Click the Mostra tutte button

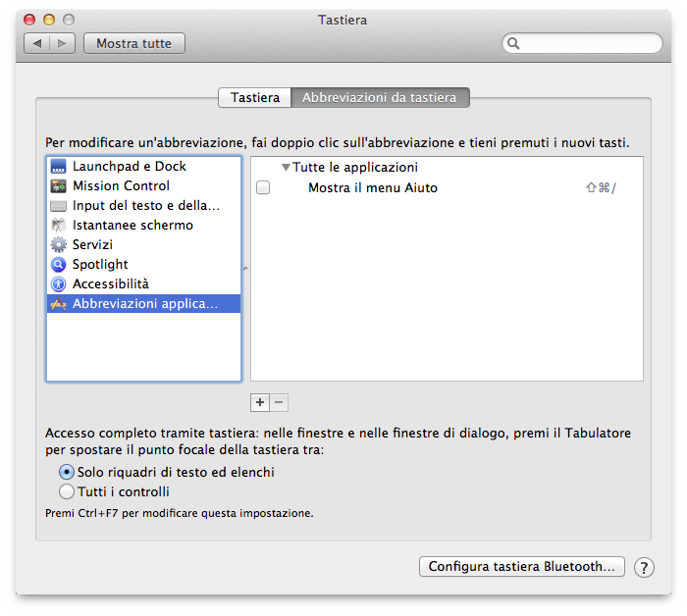coord(133,43)
